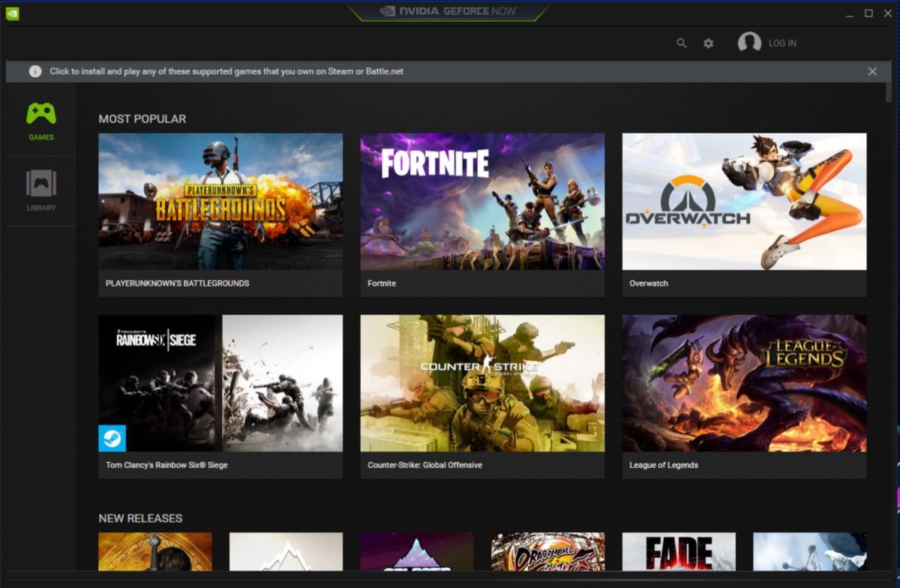The height and width of the screenshot is (588, 900).
Task: Open the Dragon Ball FighterZ new release tile
Action: (547, 551)
